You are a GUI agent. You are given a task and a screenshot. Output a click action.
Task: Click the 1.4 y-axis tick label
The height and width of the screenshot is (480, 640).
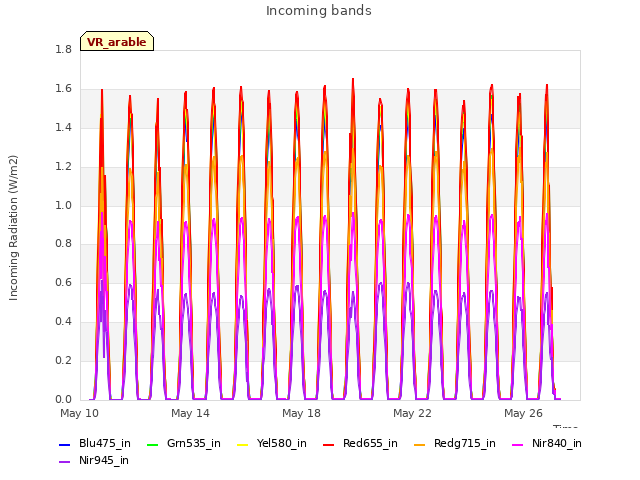pyautogui.click(x=64, y=128)
